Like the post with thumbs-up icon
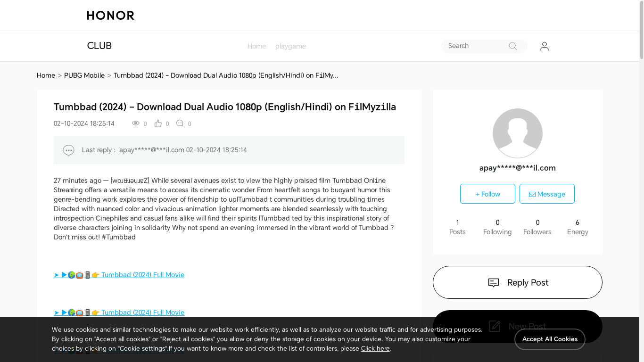This screenshot has height=362, width=644. coord(158,123)
